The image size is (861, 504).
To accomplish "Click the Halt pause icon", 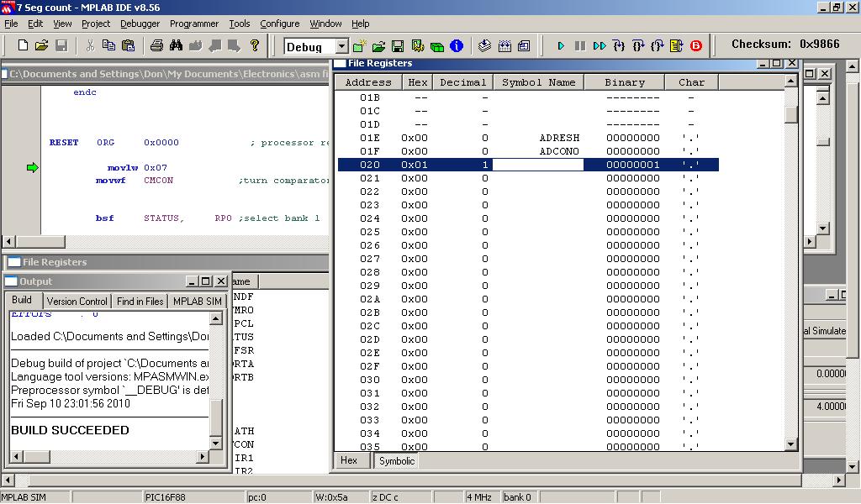I will tap(580, 46).
